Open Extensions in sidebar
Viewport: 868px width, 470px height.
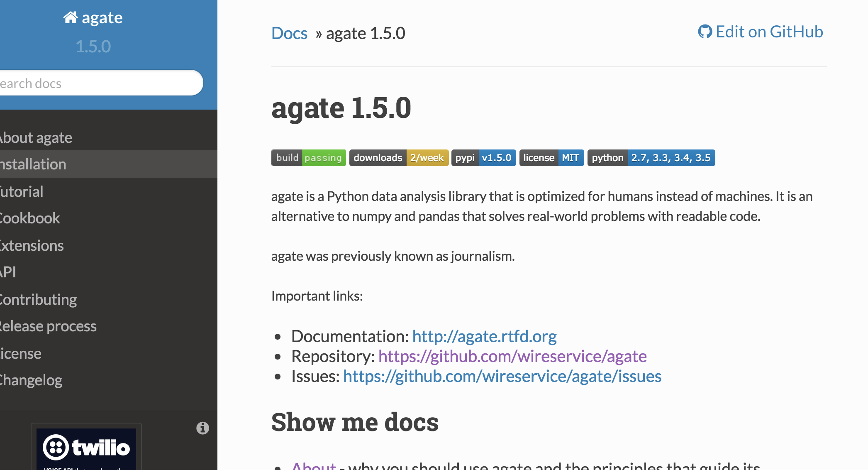pyautogui.click(x=109, y=245)
